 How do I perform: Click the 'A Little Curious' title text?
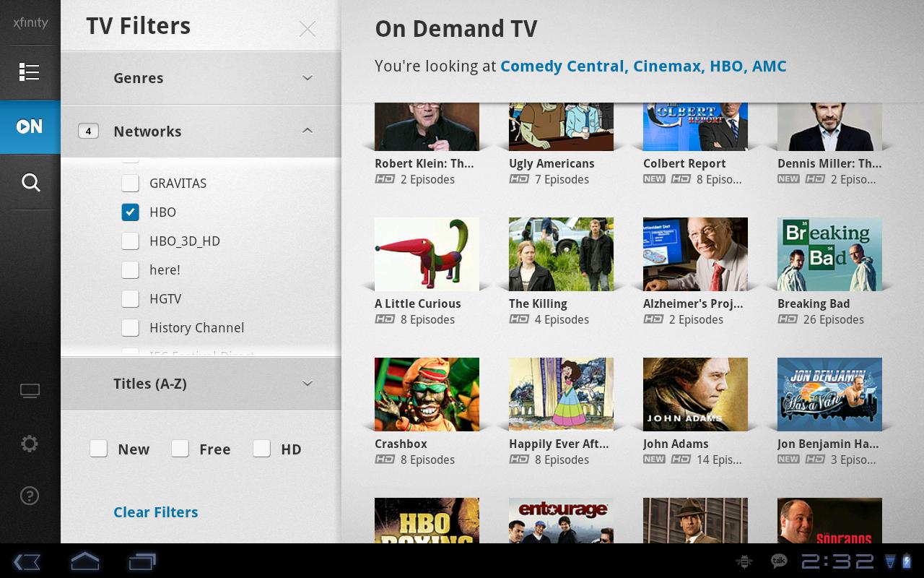(x=417, y=304)
